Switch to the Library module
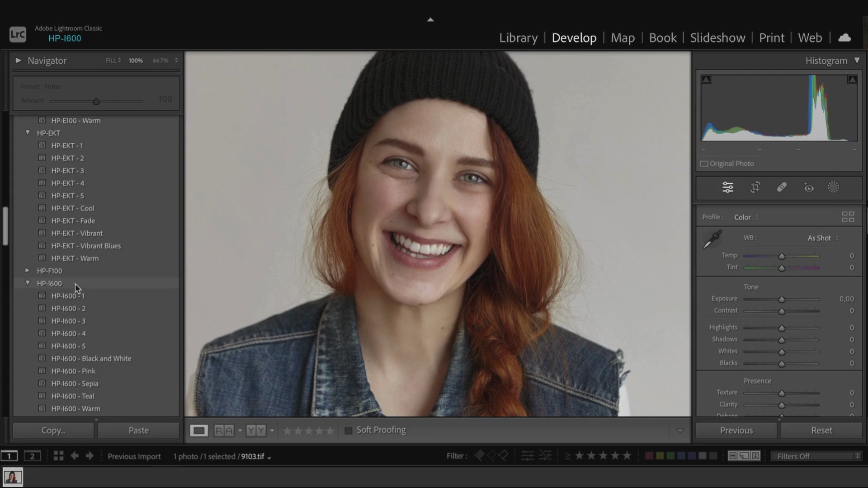Viewport: 868px width, 488px height. [x=518, y=38]
